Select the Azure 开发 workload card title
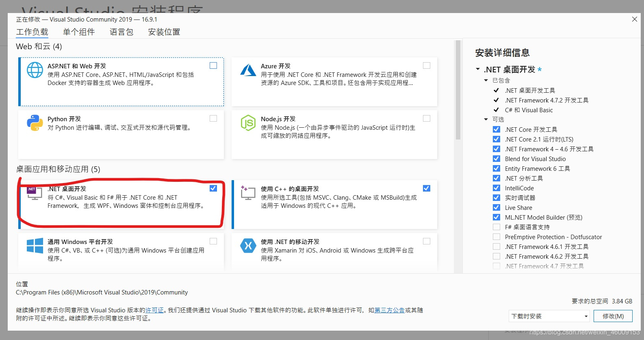This screenshot has height=340, width=644. click(275, 66)
